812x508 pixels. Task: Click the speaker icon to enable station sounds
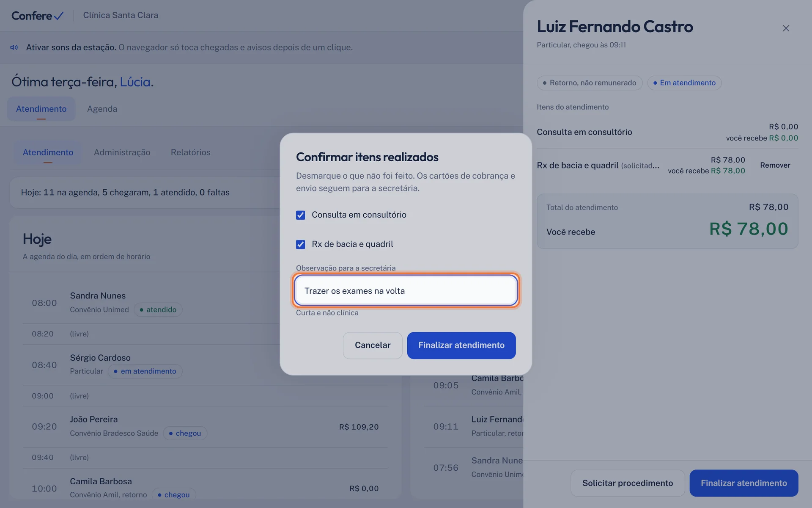click(14, 47)
